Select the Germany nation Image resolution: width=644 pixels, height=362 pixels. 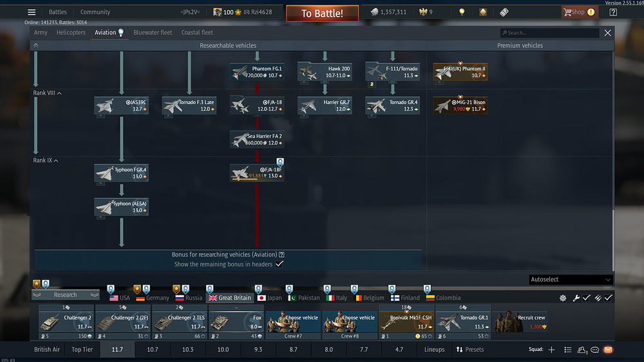[153, 298]
